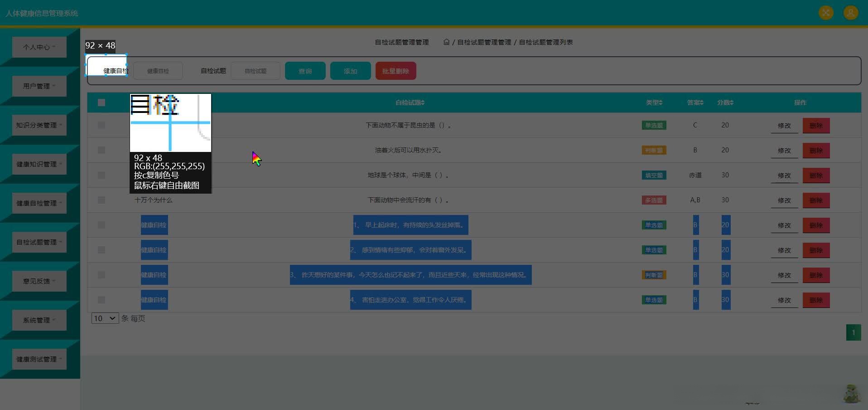Viewport: 868px width, 410px height.
Task: Go to home via the breadcrumb house icon
Action: tap(446, 42)
